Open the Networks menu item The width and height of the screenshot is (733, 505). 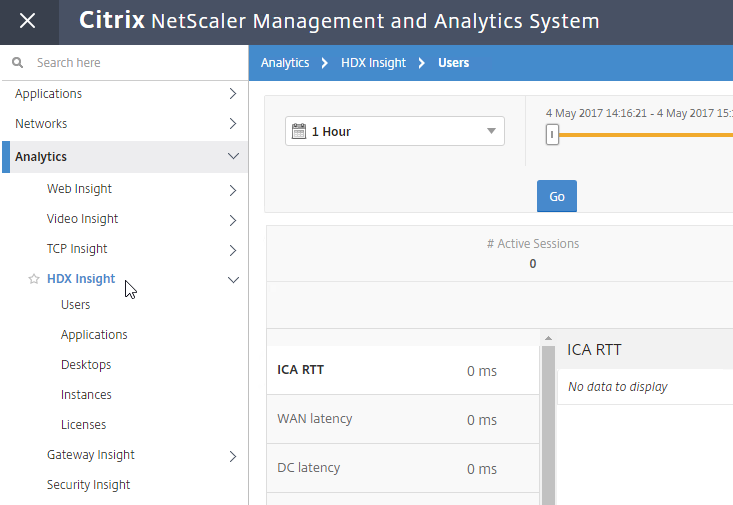[41, 123]
